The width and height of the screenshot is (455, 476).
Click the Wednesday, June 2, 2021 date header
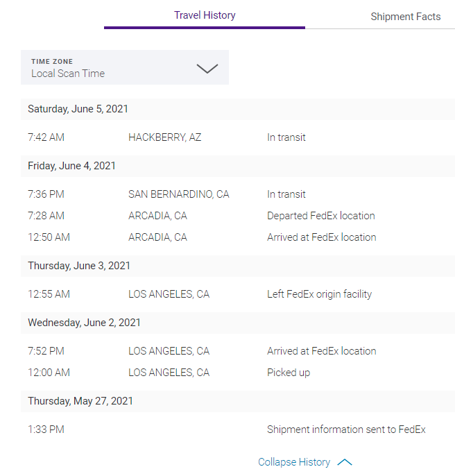click(x=84, y=323)
